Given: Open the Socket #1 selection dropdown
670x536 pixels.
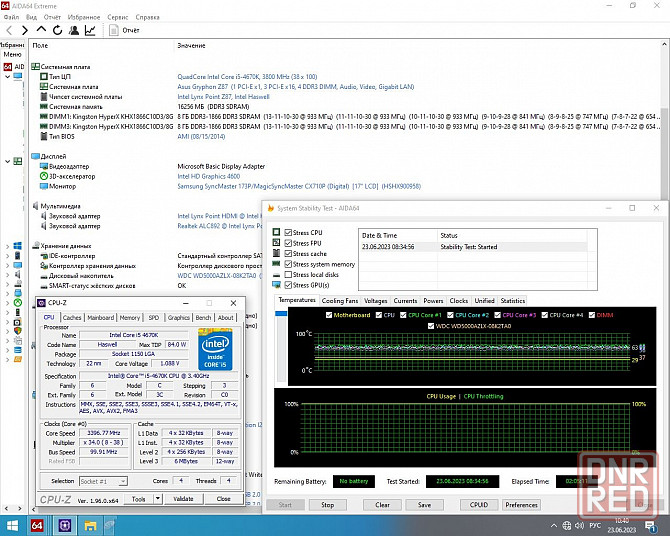Looking at the screenshot, I should click(101, 481).
